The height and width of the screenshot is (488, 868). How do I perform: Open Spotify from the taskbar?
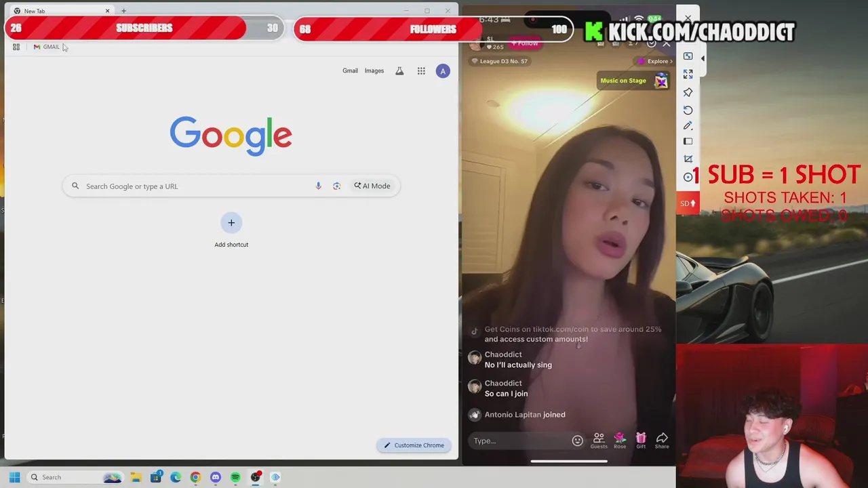(235, 477)
